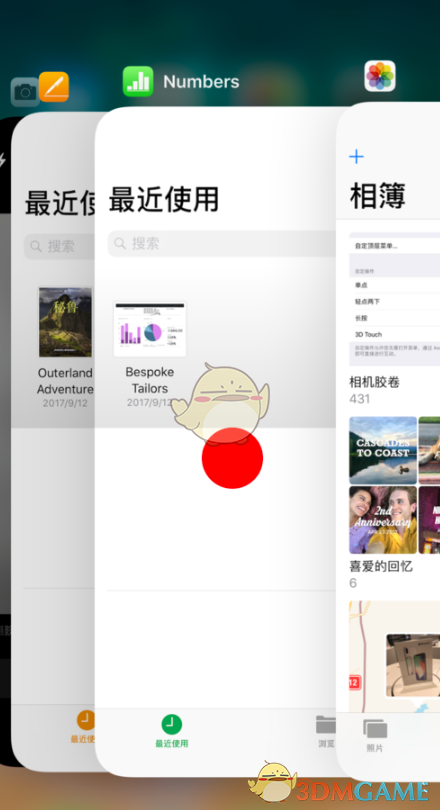Switch to the 照片 tab
Viewport: 440px width, 810px height.
click(x=375, y=735)
